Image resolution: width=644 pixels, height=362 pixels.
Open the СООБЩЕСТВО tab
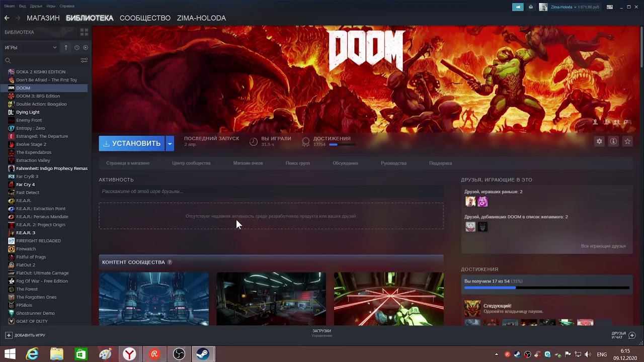point(145,18)
